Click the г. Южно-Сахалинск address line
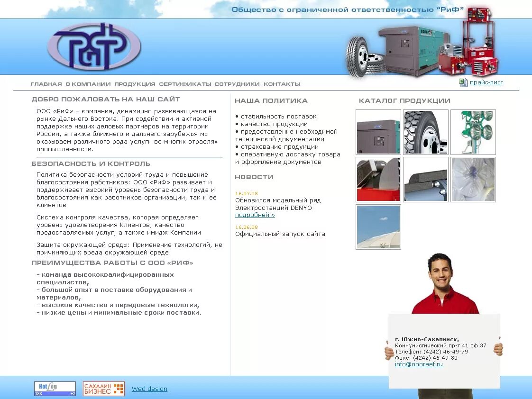The width and height of the screenshot is (532, 399). 427,339
